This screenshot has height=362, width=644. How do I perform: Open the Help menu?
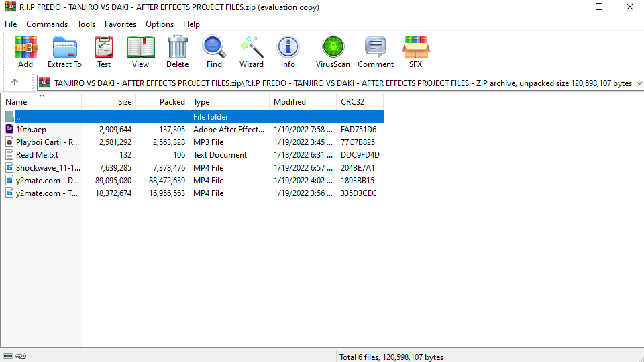[x=191, y=24]
